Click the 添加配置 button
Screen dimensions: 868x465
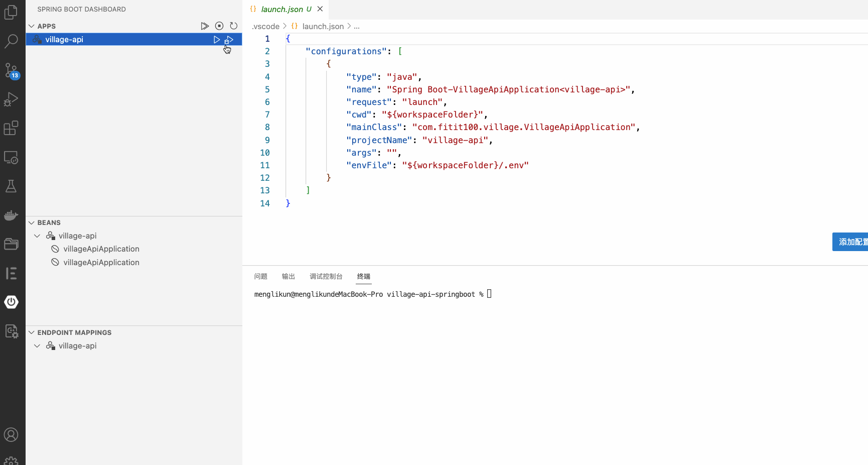[x=850, y=242]
